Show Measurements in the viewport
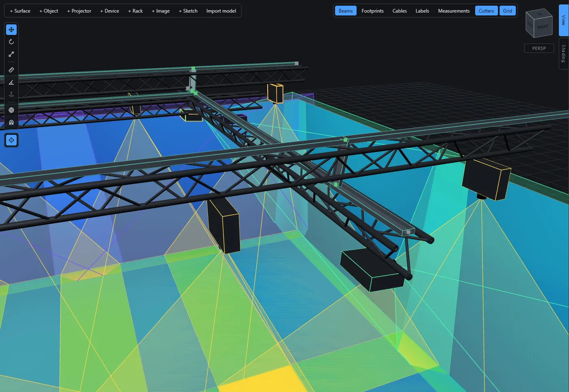 pyautogui.click(x=454, y=11)
